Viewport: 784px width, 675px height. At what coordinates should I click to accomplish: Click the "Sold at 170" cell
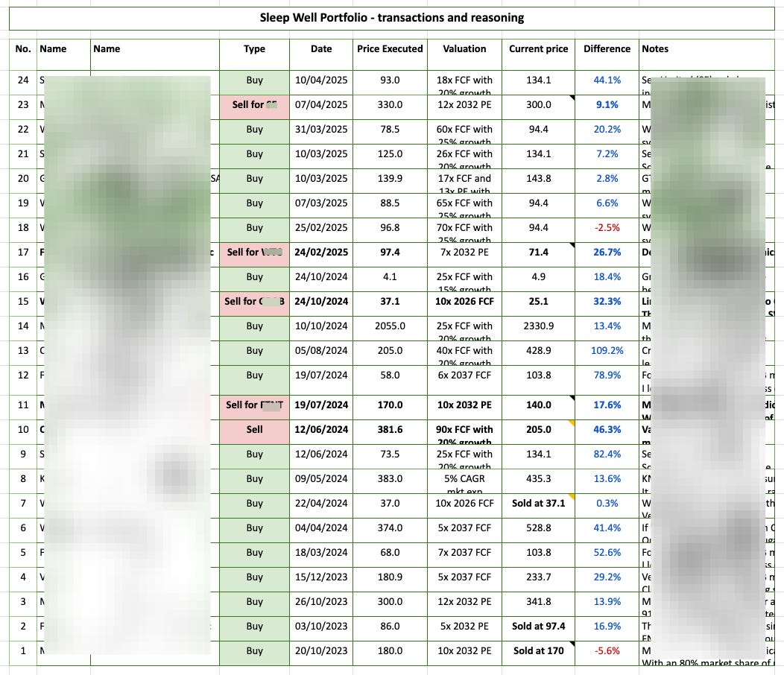pos(539,653)
